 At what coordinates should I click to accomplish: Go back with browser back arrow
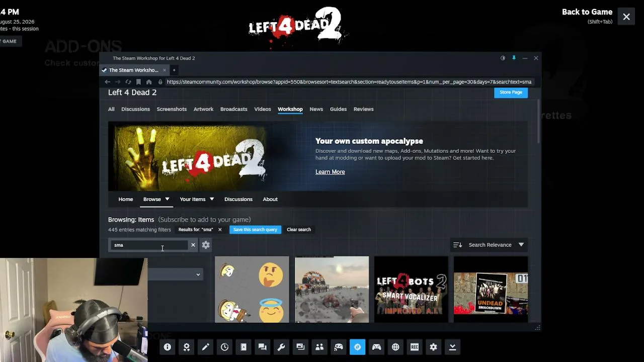pyautogui.click(x=107, y=82)
